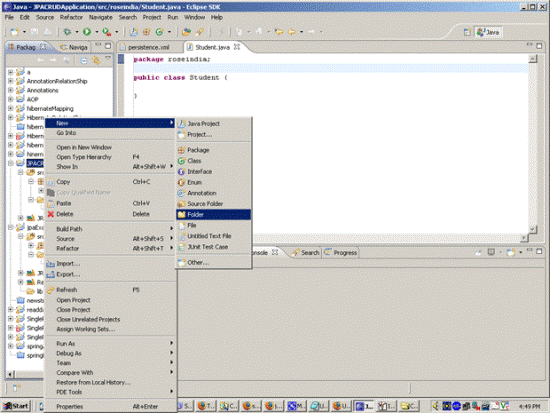
Task: Choose Package in the New submenu
Action: pos(214,150)
